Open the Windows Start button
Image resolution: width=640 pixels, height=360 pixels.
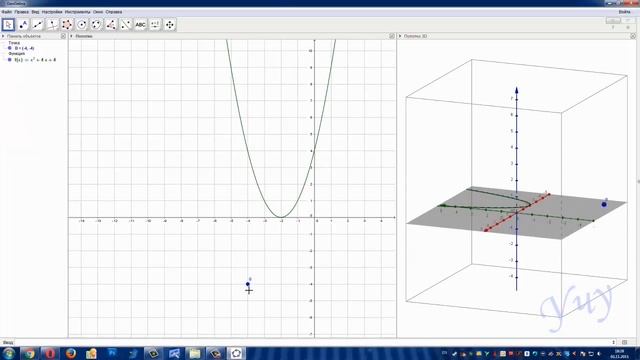click(9, 353)
